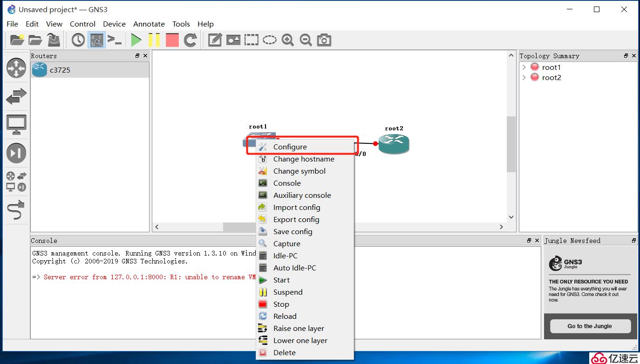This screenshot has width=640, height=364.
Task: Choose Export config menu entry
Action: click(305, 219)
